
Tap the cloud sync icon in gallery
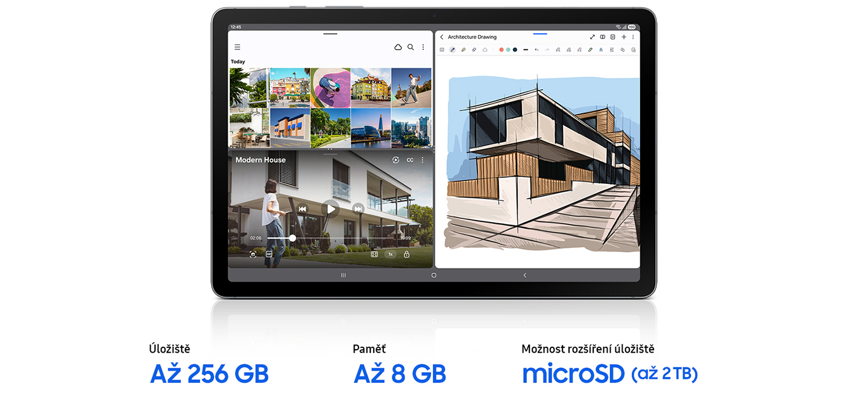coord(398,47)
